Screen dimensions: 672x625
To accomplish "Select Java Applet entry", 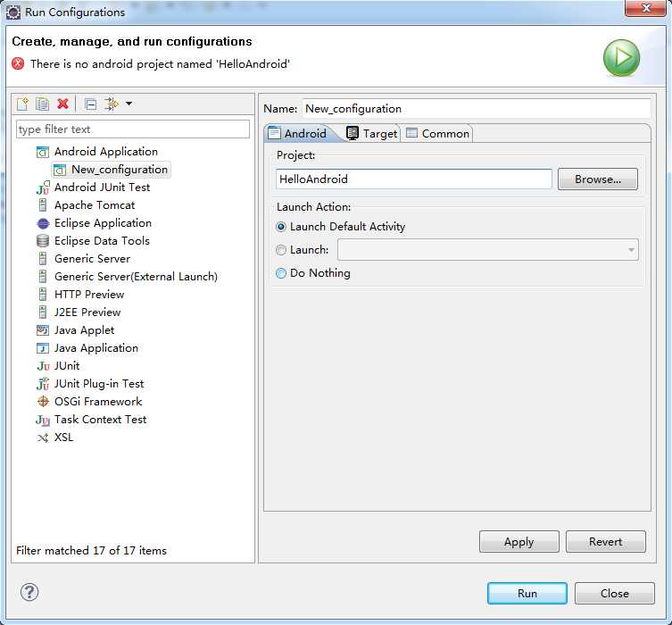I will tap(85, 330).
